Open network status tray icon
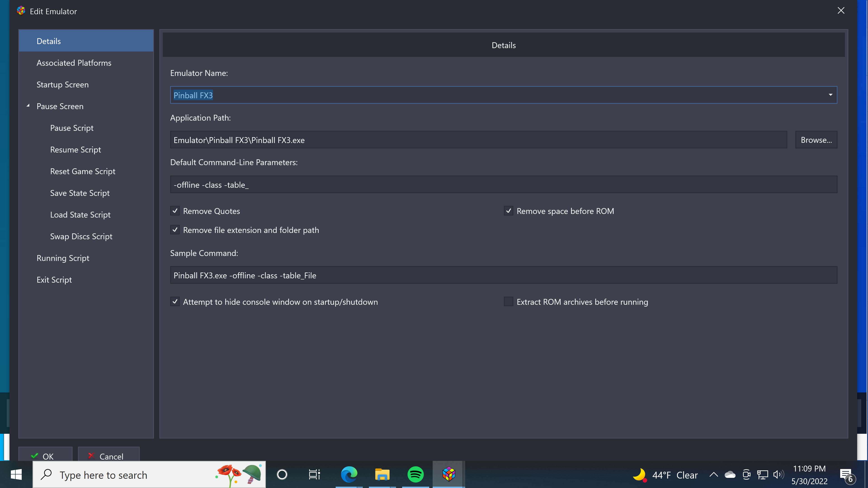Image resolution: width=868 pixels, height=488 pixels. coord(762,474)
